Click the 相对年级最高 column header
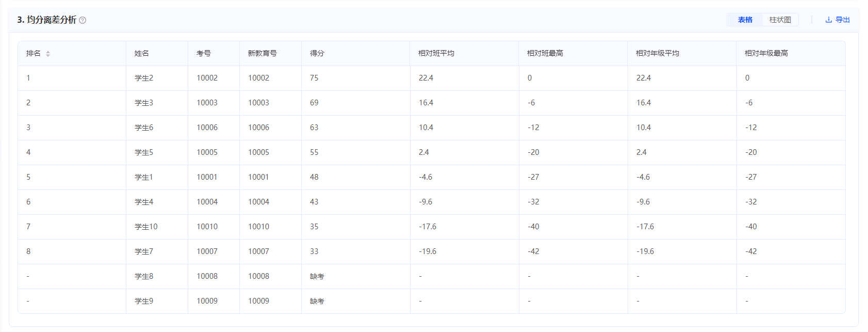 click(x=791, y=53)
